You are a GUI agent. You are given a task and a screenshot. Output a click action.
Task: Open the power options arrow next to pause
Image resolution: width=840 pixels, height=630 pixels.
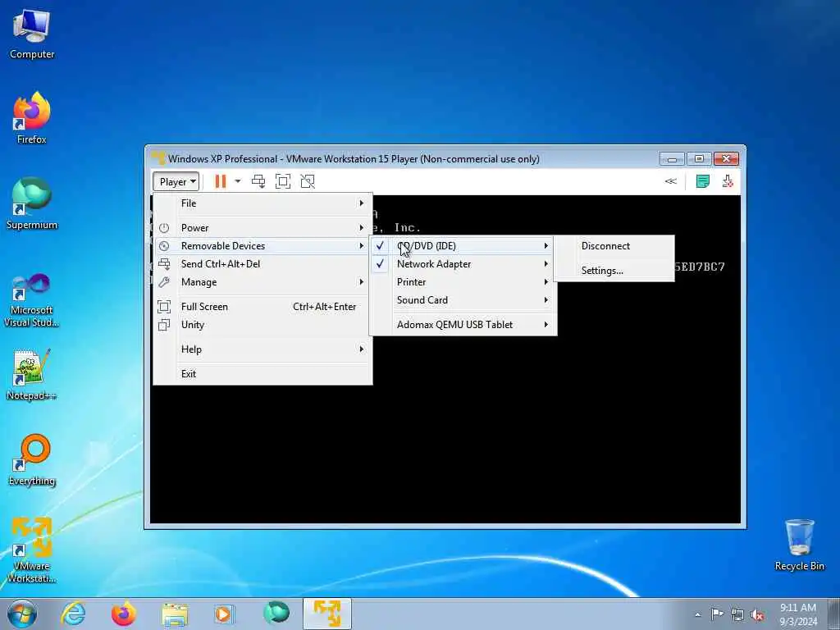[x=238, y=181]
